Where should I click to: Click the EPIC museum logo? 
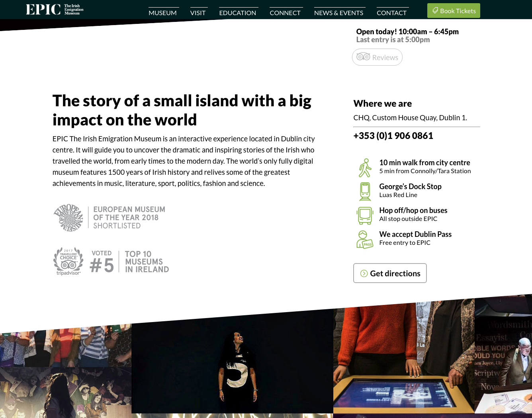pyautogui.click(x=55, y=10)
